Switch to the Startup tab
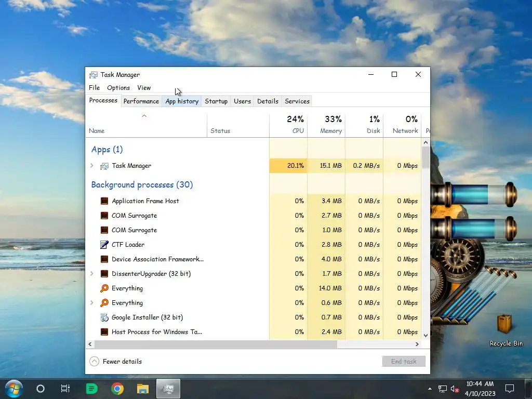This screenshot has width=532, height=399. pyautogui.click(x=216, y=101)
